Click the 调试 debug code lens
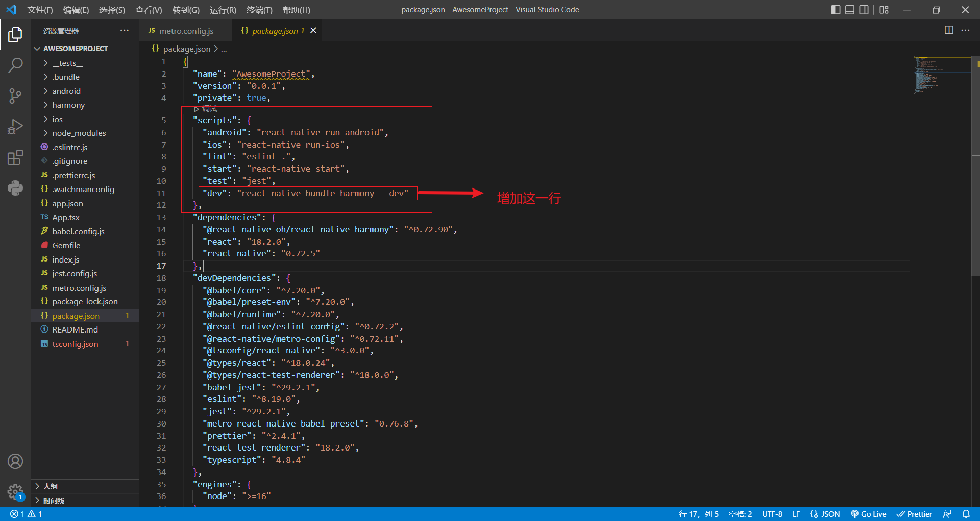Image resolution: width=980 pixels, height=521 pixels. point(206,109)
